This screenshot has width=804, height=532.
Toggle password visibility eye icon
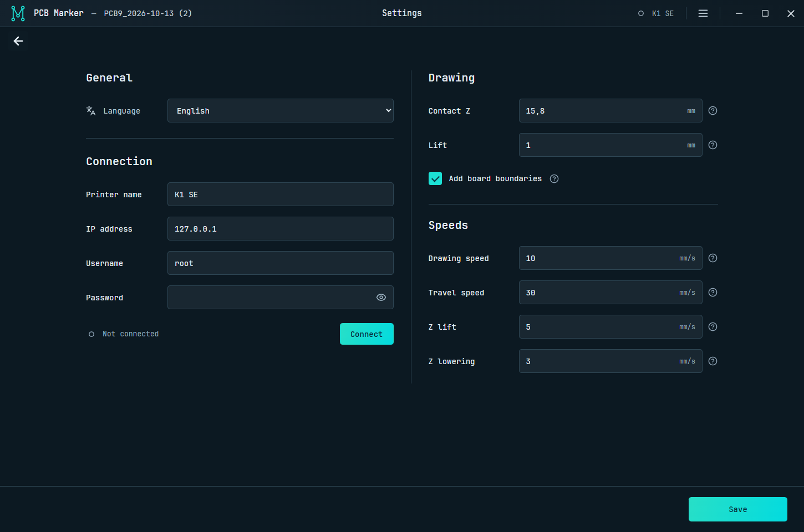[x=381, y=298]
